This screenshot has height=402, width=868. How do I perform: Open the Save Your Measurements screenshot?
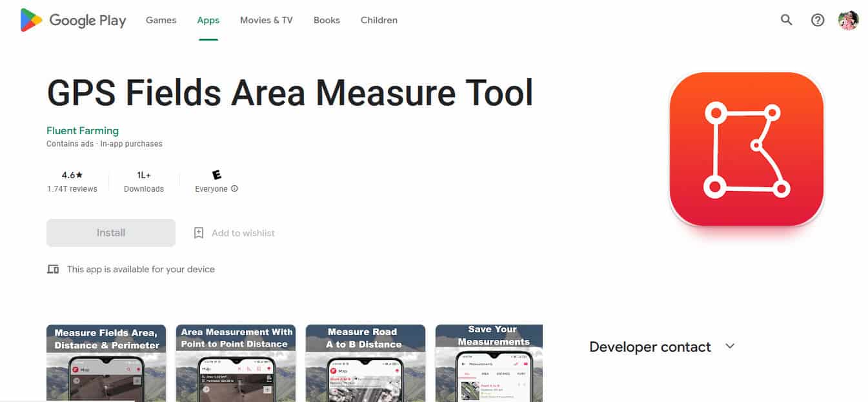click(x=489, y=363)
